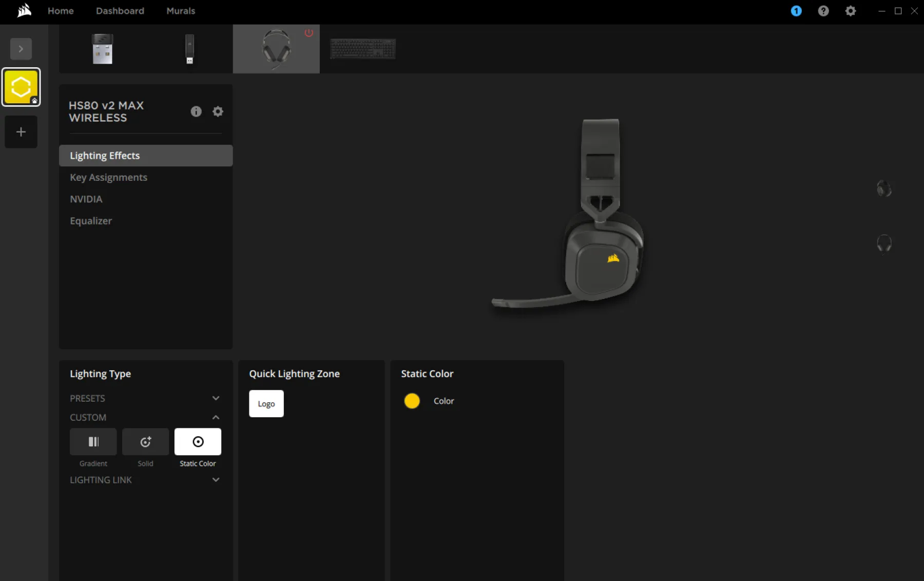Click the red power icon on headset tab
The image size is (924, 581).
tap(309, 33)
